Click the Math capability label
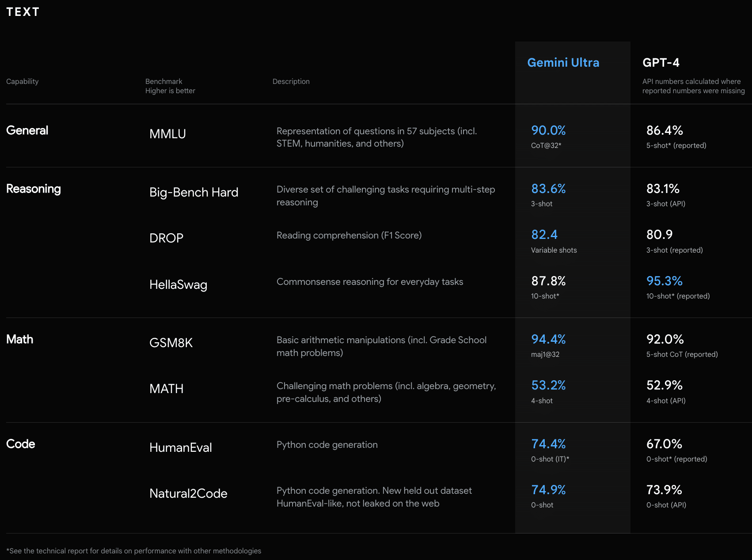 point(20,339)
